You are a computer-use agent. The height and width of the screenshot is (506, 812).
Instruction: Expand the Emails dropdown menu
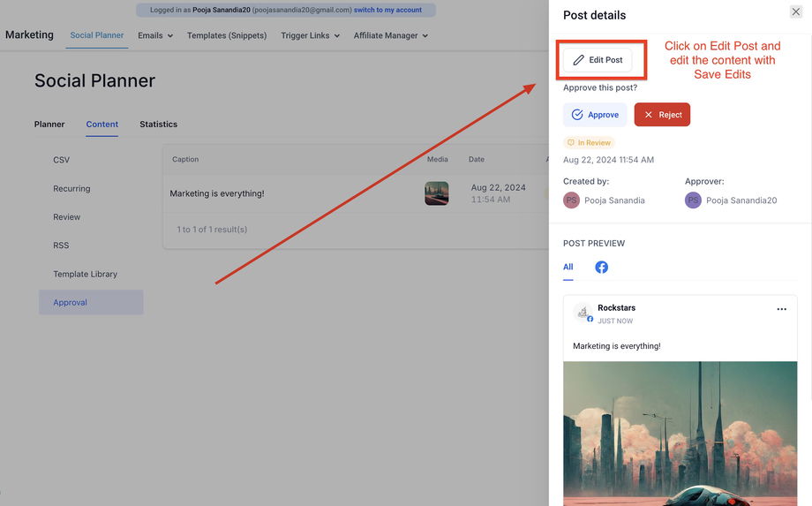click(x=155, y=35)
